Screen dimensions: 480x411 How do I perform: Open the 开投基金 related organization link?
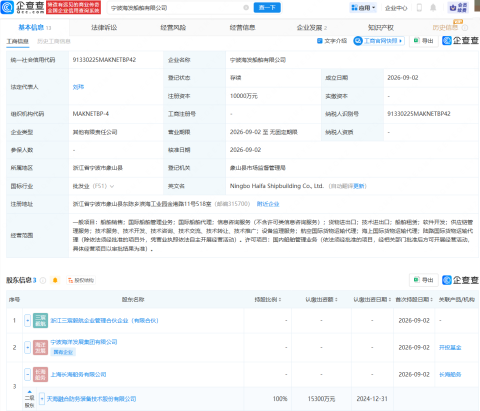[450, 347]
